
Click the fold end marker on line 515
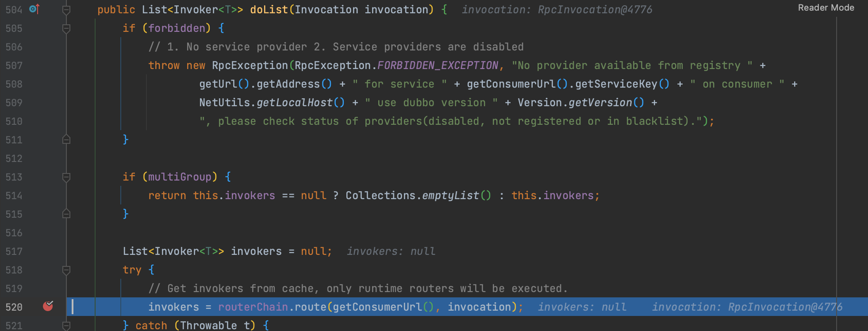coord(66,214)
